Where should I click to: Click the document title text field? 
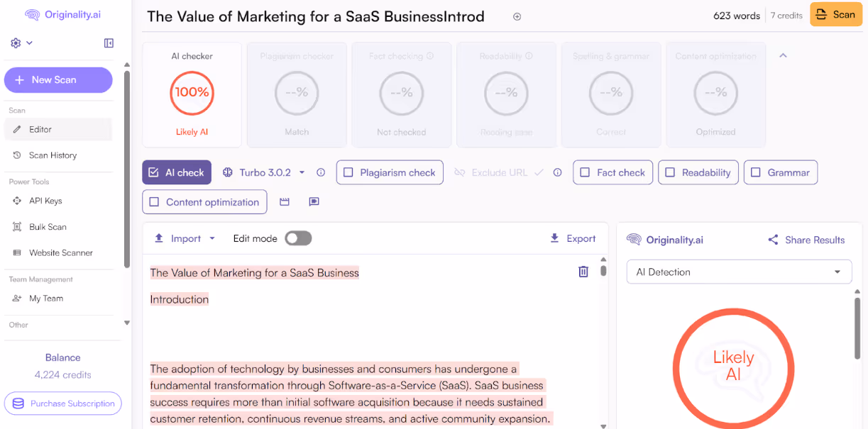click(316, 16)
